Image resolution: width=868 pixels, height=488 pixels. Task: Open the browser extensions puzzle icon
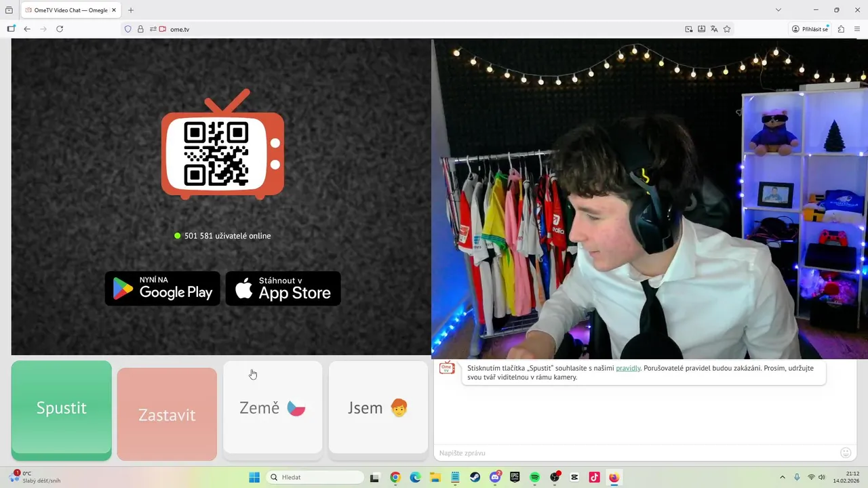(x=842, y=29)
